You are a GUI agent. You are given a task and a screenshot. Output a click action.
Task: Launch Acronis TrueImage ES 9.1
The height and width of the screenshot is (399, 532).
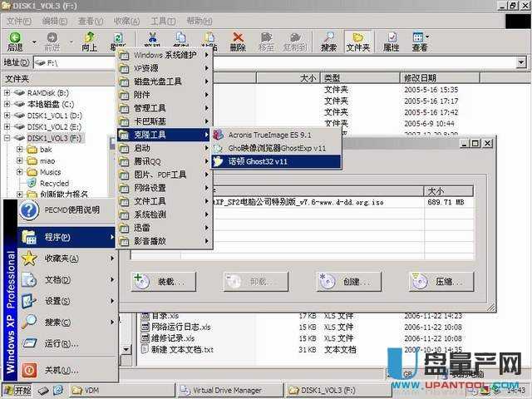(x=276, y=135)
